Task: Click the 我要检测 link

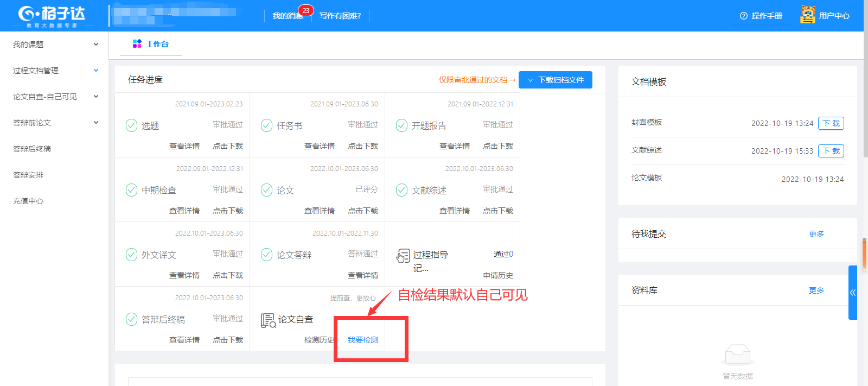Action: 363,340
